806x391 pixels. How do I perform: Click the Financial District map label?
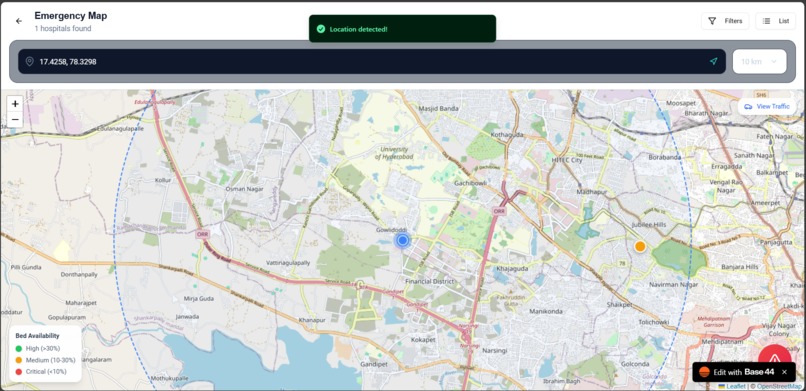430,282
